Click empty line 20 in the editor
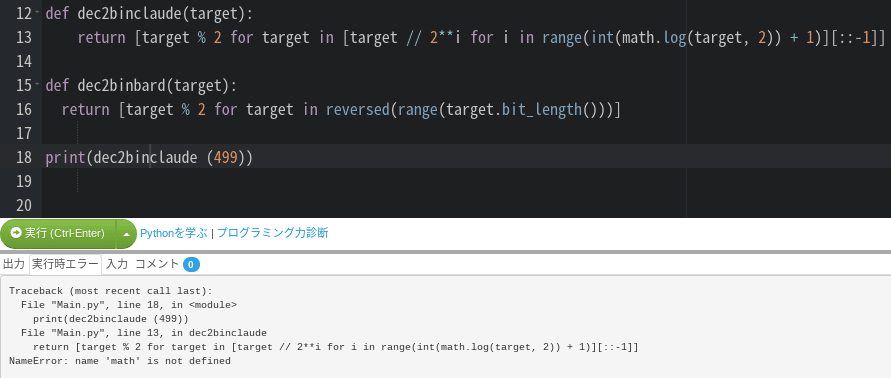The width and height of the screenshot is (891, 378). (455, 205)
